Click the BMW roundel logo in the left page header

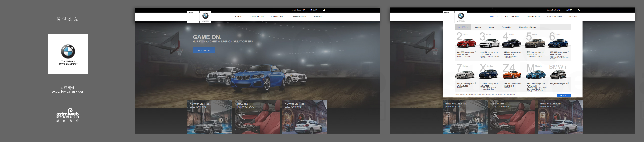click(205, 16)
